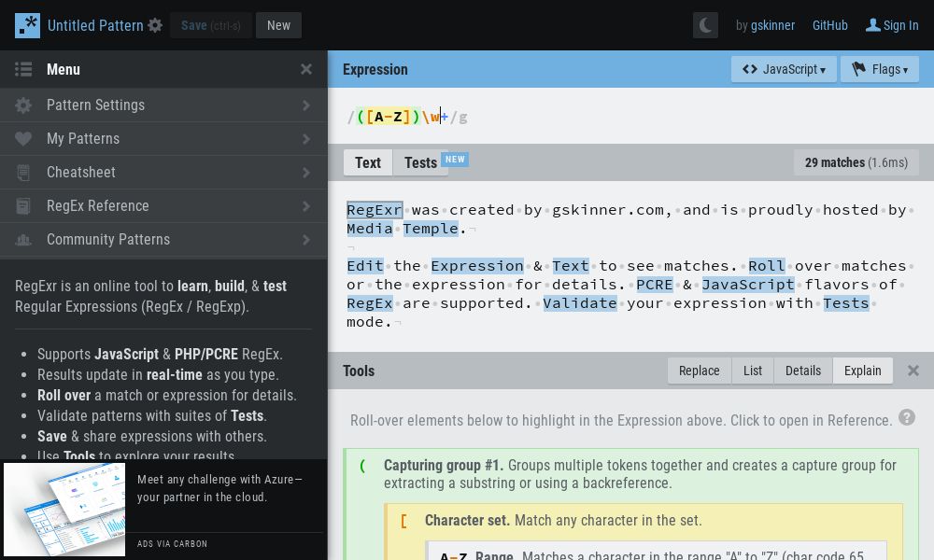Click the Menu list icon
Viewport: 934px width, 560px height.
(23, 70)
